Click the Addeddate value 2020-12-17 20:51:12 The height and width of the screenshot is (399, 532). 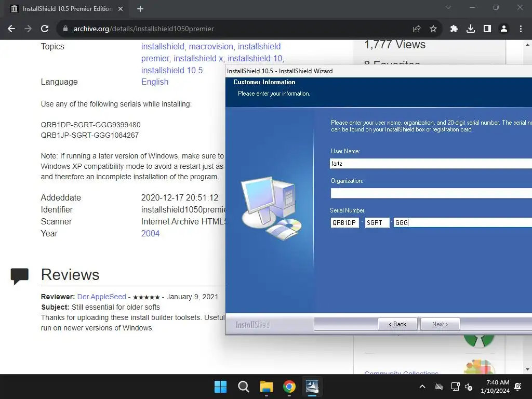point(179,197)
